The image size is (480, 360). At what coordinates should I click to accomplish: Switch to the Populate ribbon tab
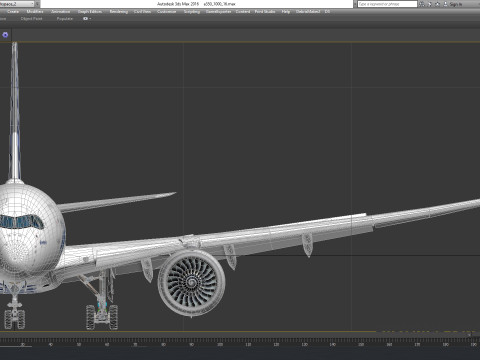pos(65,19)
